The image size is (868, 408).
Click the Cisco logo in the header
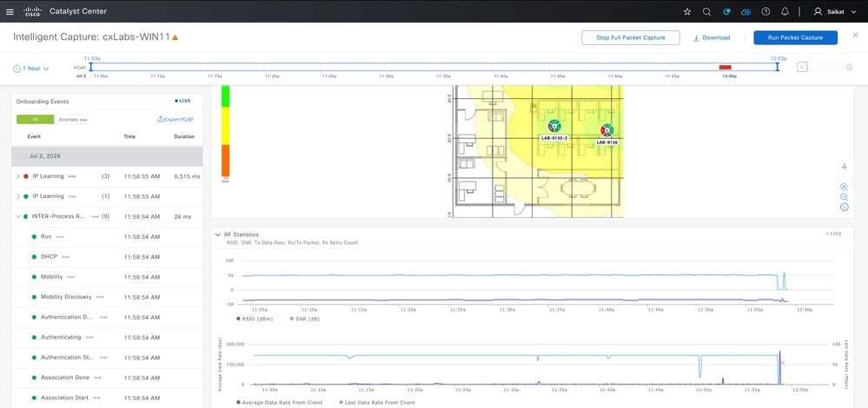[32, 11]
